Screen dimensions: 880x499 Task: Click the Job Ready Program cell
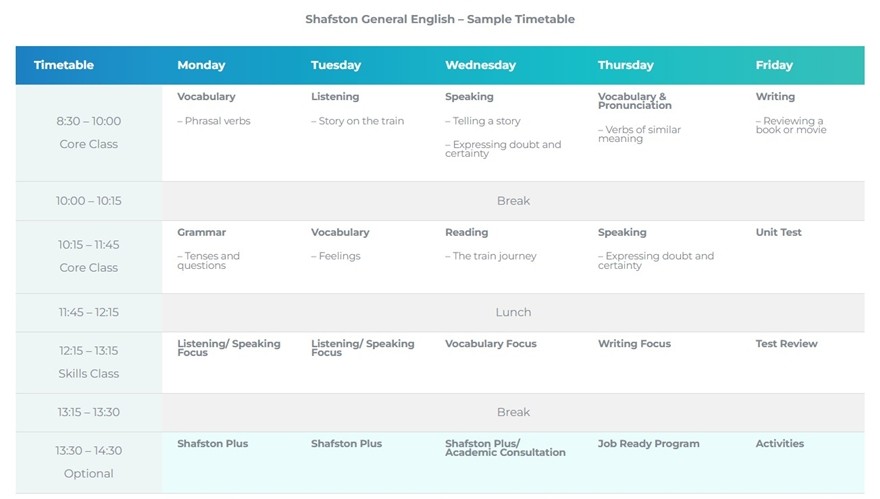click(x=648, y=443)
